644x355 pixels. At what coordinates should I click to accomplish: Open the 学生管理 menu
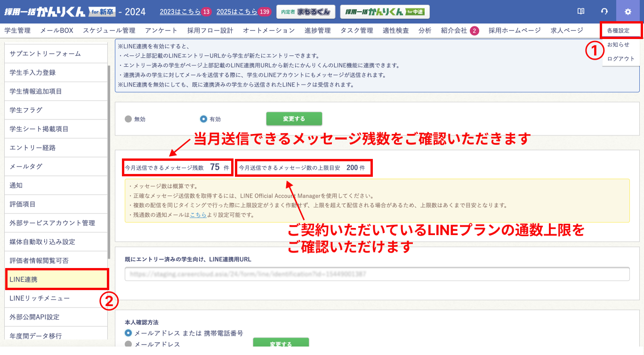(x=17, y=31)
